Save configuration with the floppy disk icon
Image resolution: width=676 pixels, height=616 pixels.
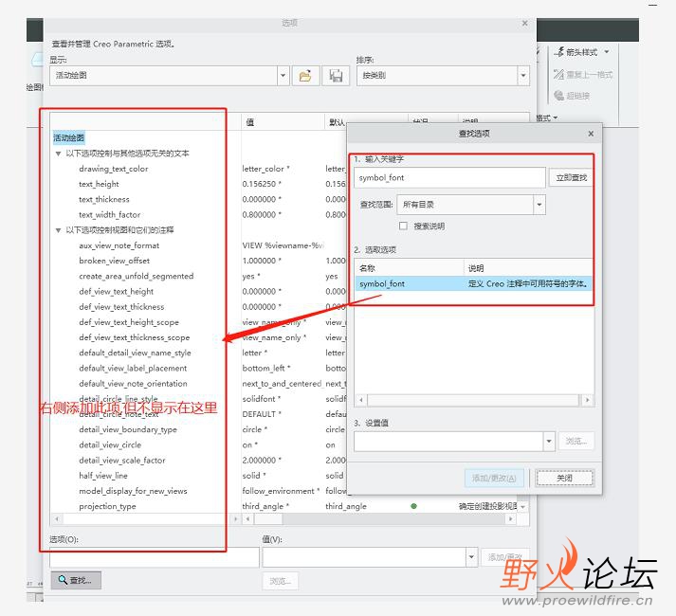(336, 76)
